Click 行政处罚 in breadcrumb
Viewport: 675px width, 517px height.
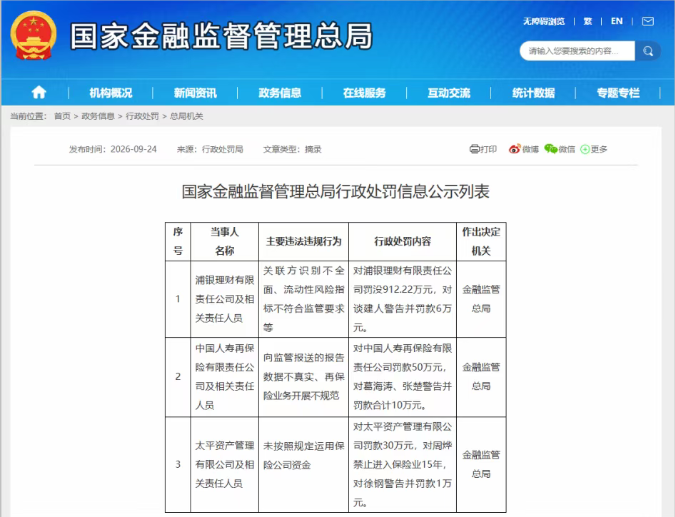coord(142,116)
